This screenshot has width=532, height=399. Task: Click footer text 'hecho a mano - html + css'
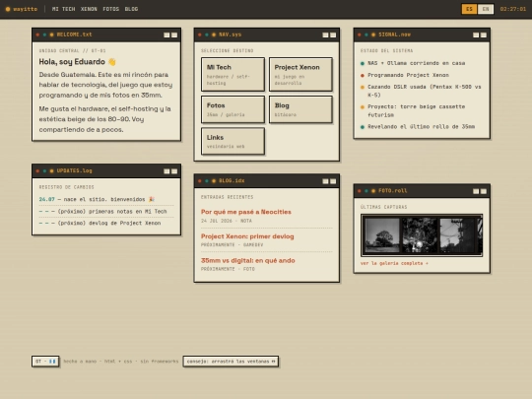point(121,362)
